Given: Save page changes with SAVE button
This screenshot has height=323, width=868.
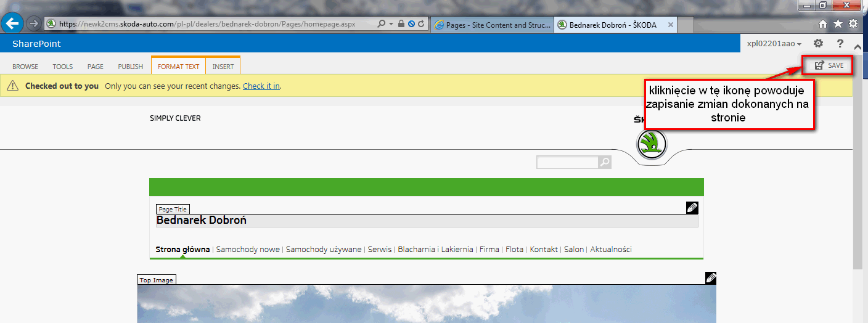Looking at the screenshot, I should click(x=828, y=65).
